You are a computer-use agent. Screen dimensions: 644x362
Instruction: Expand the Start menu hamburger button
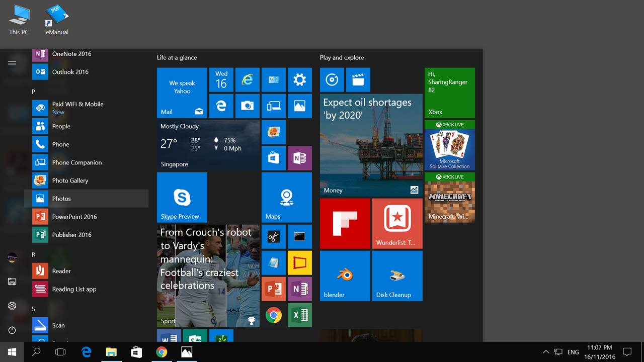[x=12, y=63]
